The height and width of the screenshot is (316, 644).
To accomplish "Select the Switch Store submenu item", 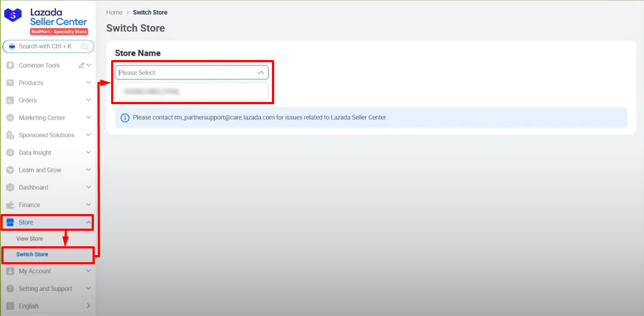I will tap(32, 255).
